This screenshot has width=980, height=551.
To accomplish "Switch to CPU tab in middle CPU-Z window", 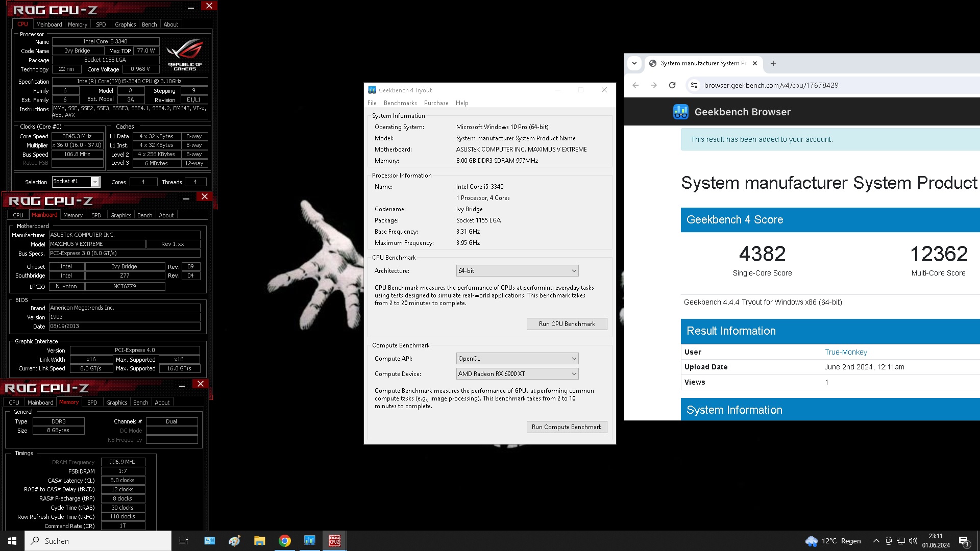I will click(18, 215).
